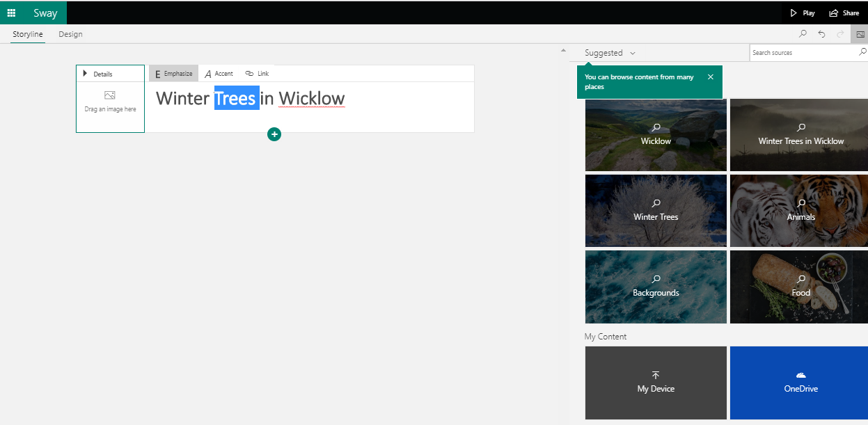Screen dimensions: 868x425
Task: Play the Sway presentation
Action: pyautogui.click(x=802, y=13)
